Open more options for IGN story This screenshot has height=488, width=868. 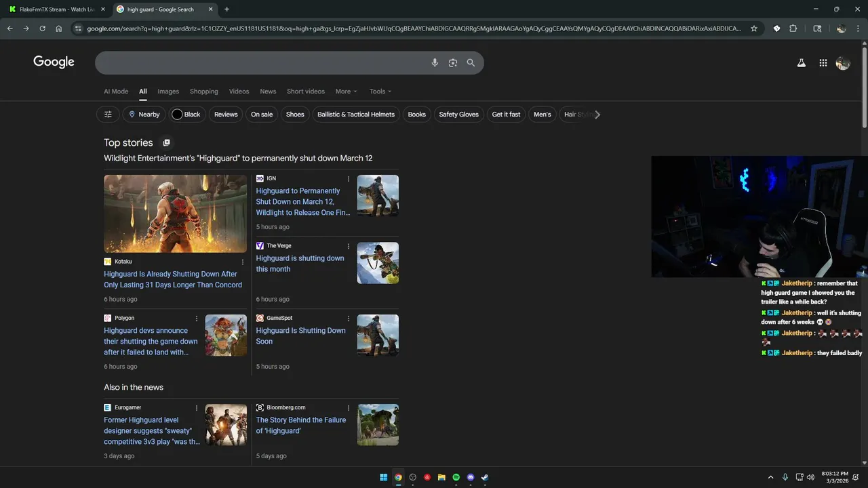tap(349, 179)
